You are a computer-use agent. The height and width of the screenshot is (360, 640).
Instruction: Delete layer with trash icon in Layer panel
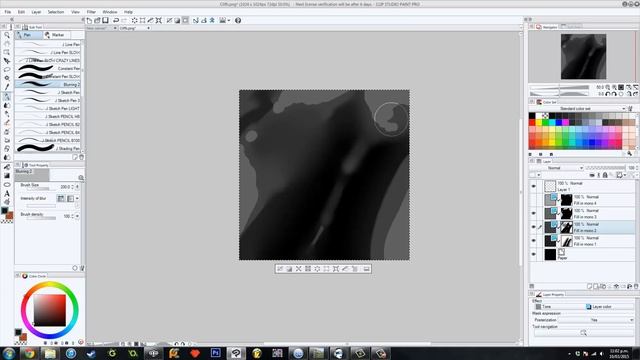coord(636,287)
